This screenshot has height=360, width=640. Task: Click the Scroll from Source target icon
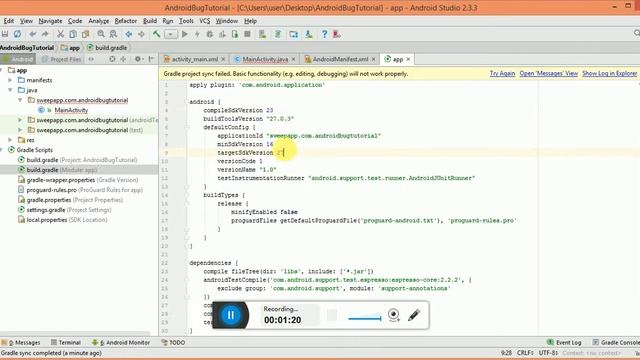point(112,59)
